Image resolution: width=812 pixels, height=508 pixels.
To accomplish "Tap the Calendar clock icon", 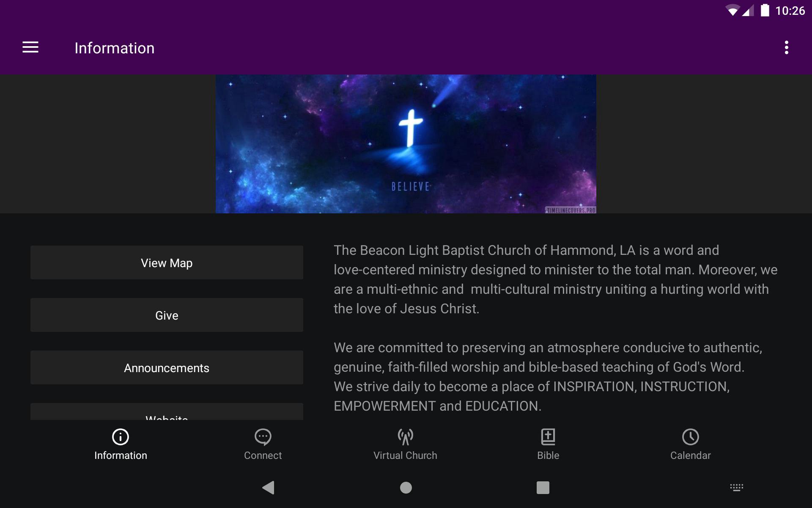I will click(690, 437).
